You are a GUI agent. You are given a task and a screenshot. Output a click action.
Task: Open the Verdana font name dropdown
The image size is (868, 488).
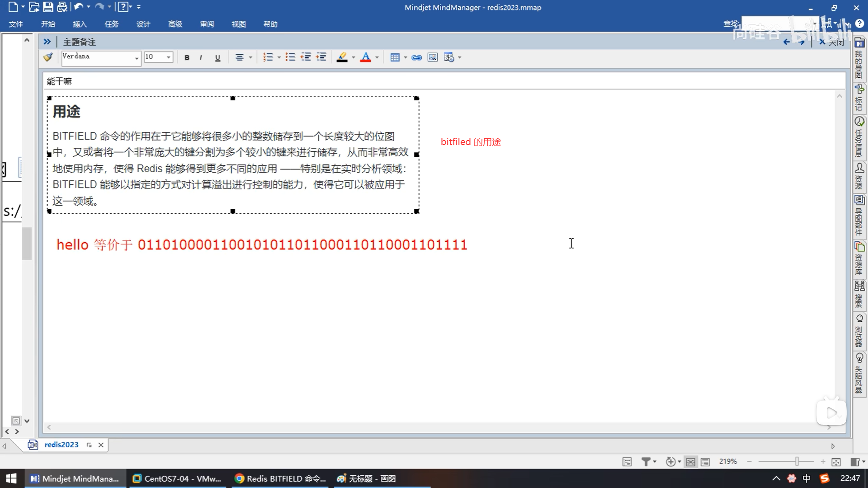[136, 57]
